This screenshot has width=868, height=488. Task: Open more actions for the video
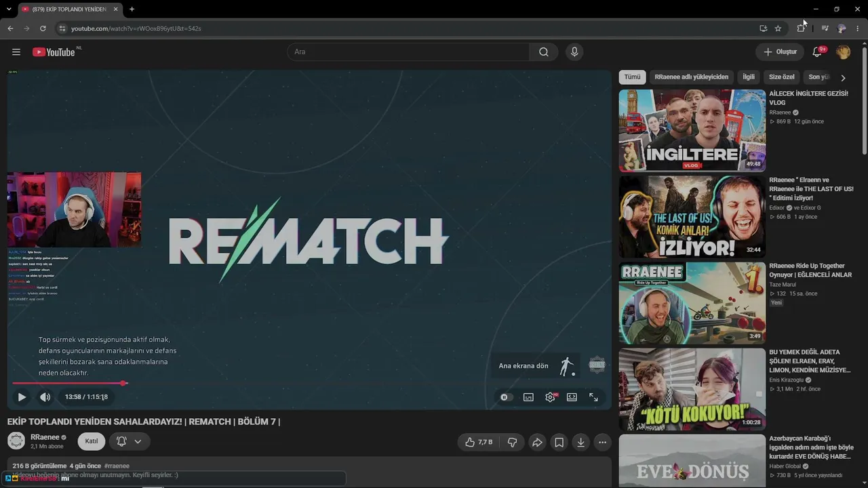[x=602, y=442]
